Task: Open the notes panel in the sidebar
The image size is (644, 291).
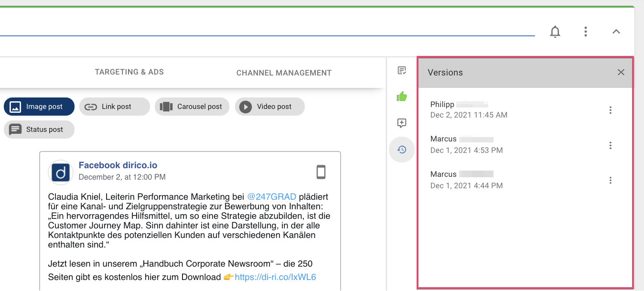Action: click(402, 70)
